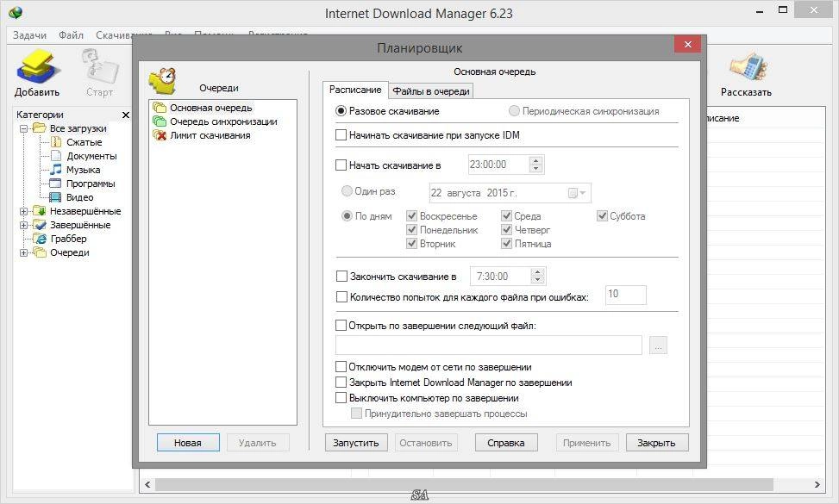The width and height of the screenshot is (839, 504).
Task: Click the Очередь синхронизации green folder icon
Action: click(159, 121)
